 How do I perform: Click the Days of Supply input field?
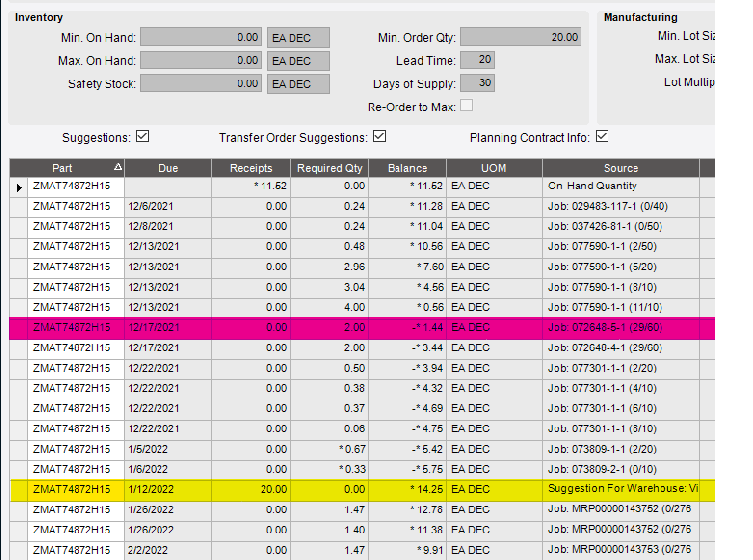[477, 83]
